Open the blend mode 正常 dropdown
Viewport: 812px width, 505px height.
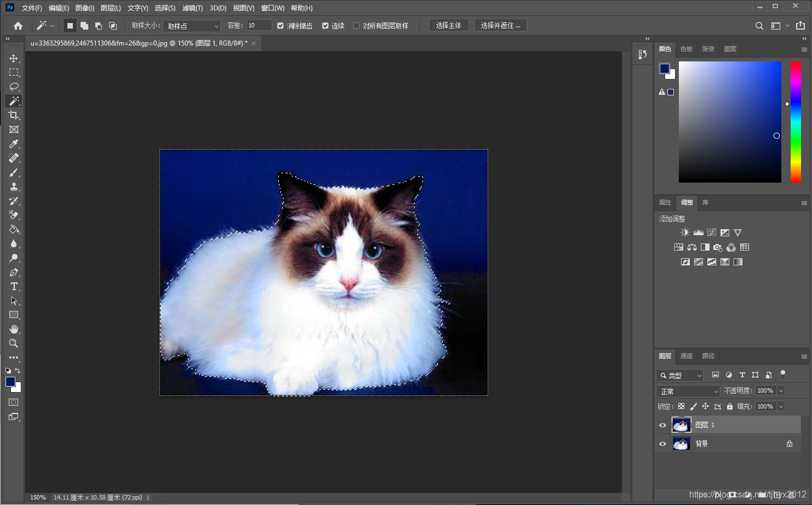(688, 391)
